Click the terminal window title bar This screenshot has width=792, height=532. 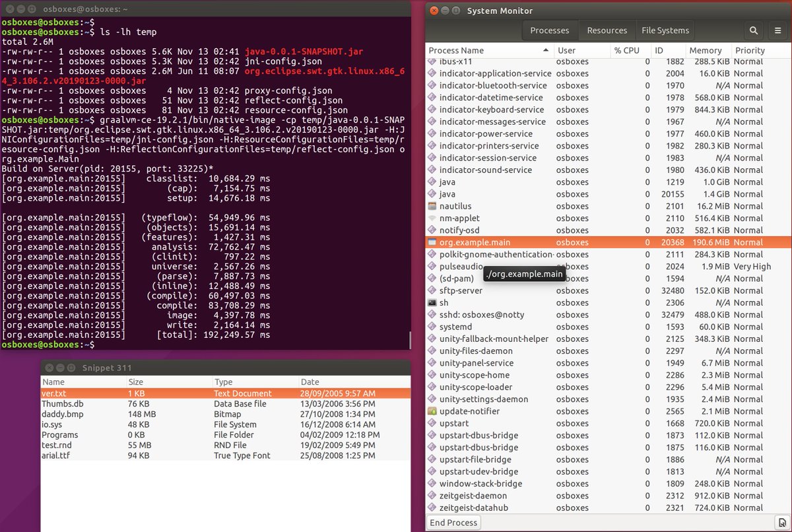click(x=205, y=9)
